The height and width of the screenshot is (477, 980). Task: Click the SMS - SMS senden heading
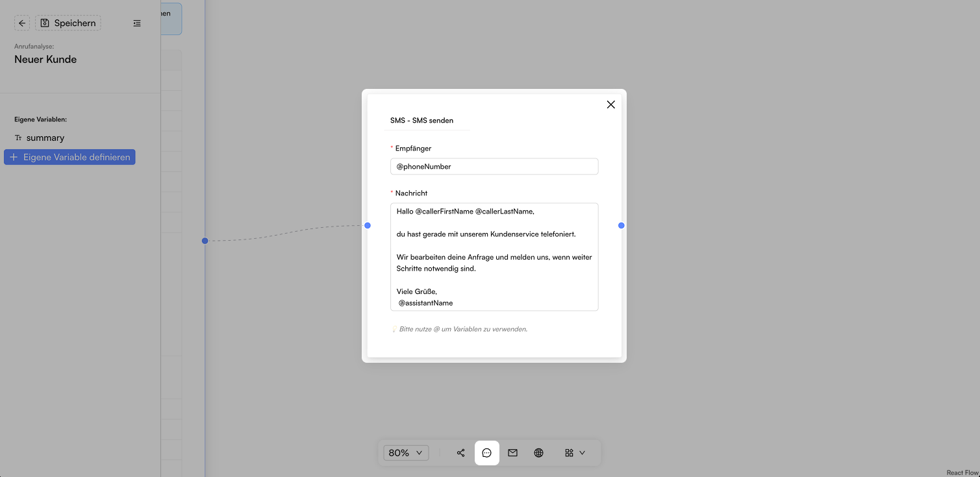coord(422,120)
